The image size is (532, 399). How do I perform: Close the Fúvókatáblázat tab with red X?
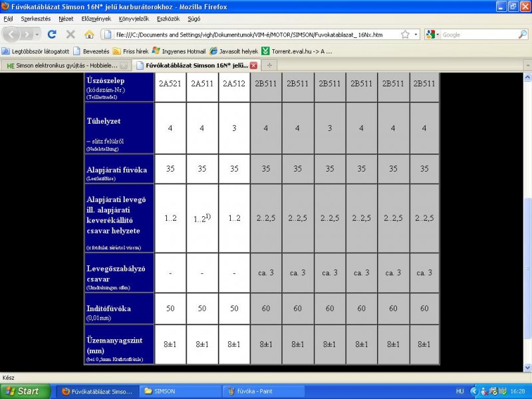(253, 65)
